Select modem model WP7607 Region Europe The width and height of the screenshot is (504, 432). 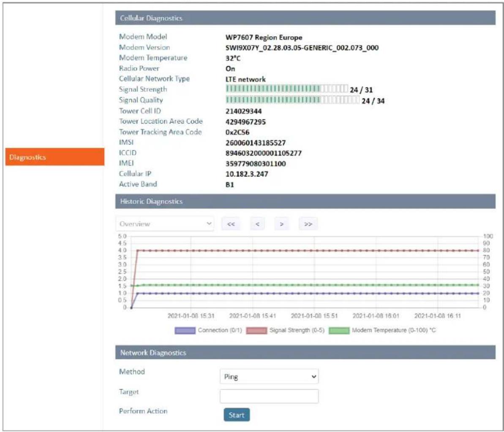tap(264, 38)
